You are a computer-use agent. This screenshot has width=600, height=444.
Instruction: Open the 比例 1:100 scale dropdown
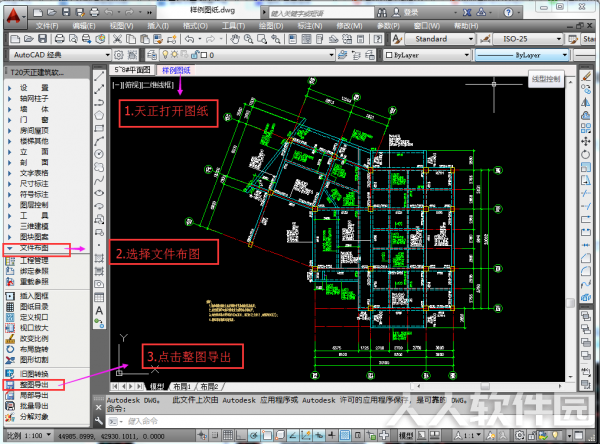(x=29, y=435)
